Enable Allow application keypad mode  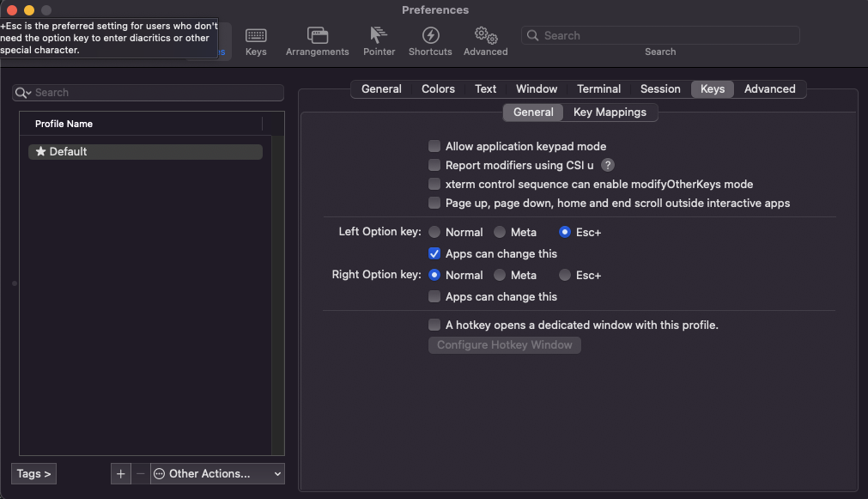point(434,146)
